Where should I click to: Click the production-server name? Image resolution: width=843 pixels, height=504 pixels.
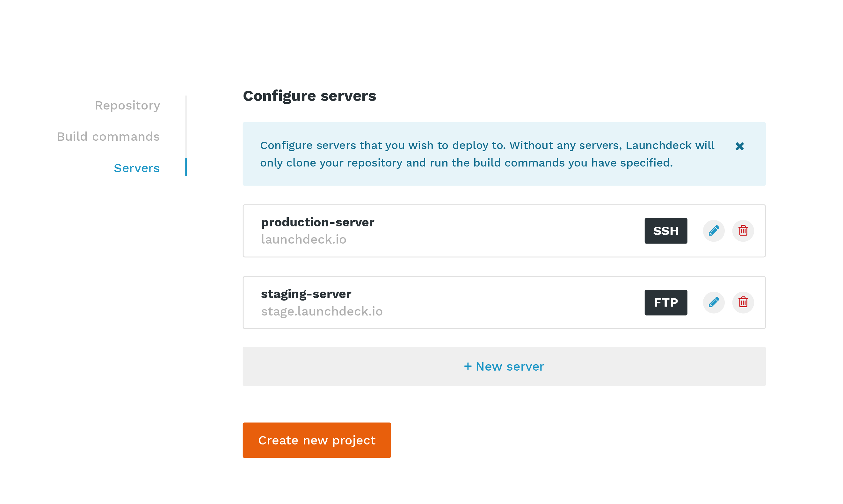click(x=317, y=222)
